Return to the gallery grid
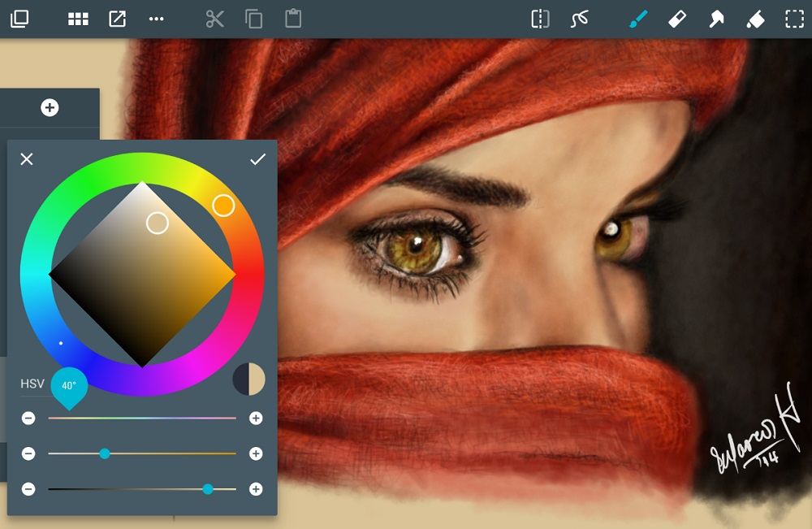 (x=78, y=19)
